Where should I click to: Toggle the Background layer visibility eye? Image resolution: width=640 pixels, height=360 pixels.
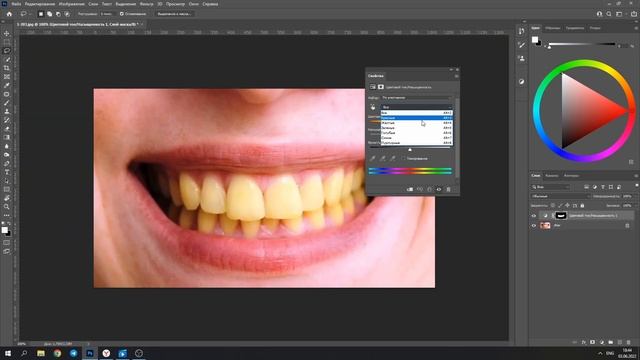coord(534,225)
